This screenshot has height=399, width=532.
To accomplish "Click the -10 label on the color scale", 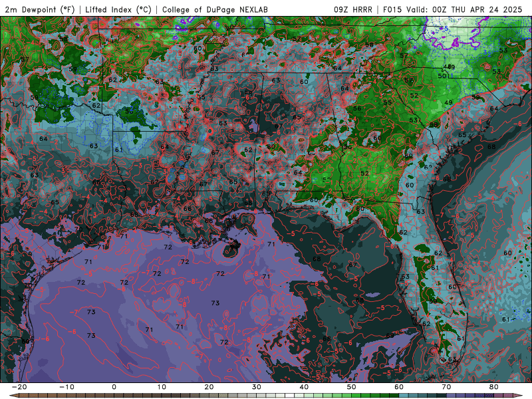I will [66, 387].
